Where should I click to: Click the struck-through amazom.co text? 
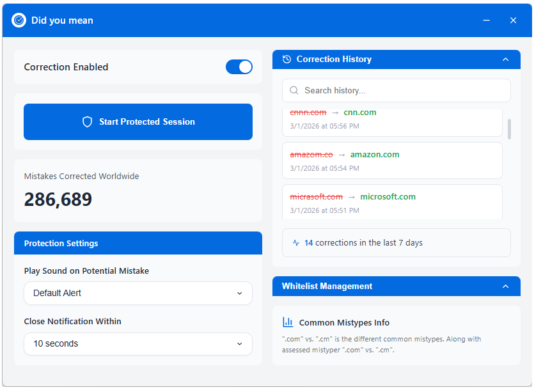click(311, 155)
